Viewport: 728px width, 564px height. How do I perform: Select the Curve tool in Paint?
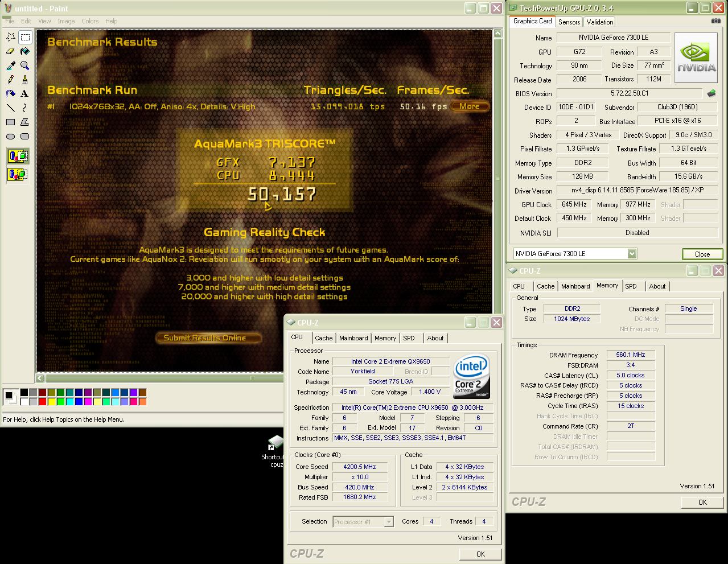pos(25,108)
